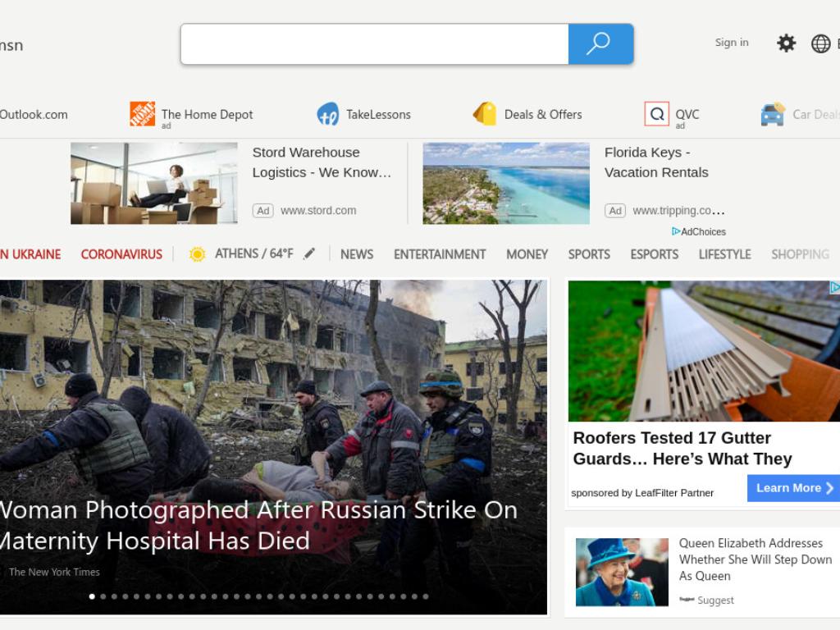The image size is (840, 630).
Task: Open the Athens 64°F weather link
Action: (254, 253)
